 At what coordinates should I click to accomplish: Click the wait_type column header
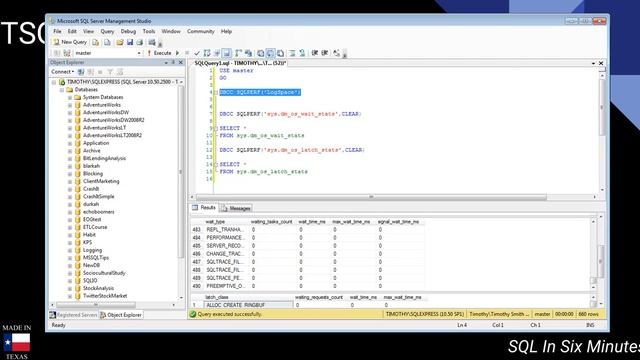pos(226,222)
